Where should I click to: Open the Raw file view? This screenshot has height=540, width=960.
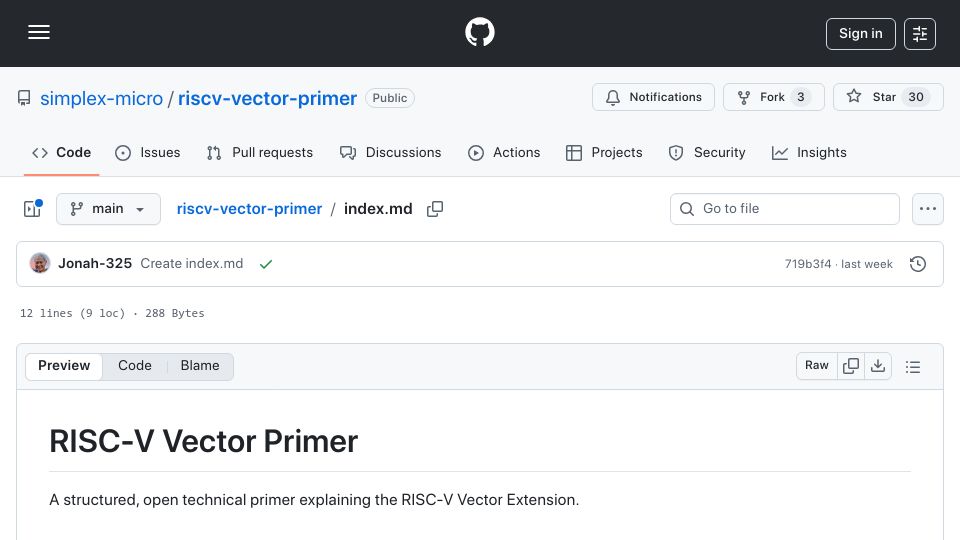(817, 366)
